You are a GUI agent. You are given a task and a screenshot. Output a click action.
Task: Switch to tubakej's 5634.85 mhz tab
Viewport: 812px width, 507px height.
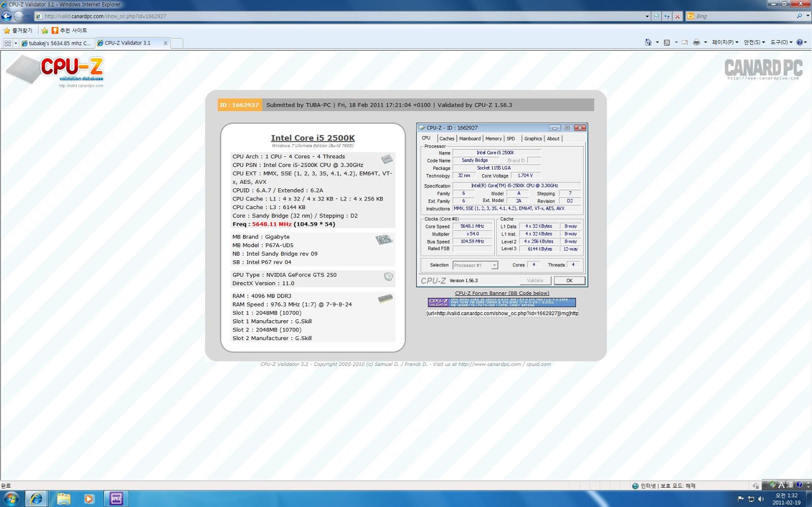pyautogui.click(x=57, y=43)
